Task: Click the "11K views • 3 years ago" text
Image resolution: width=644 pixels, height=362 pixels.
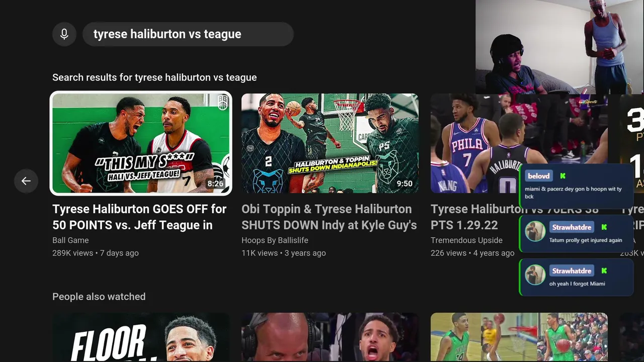Action: pyautogui.click(x=284, y=253)
